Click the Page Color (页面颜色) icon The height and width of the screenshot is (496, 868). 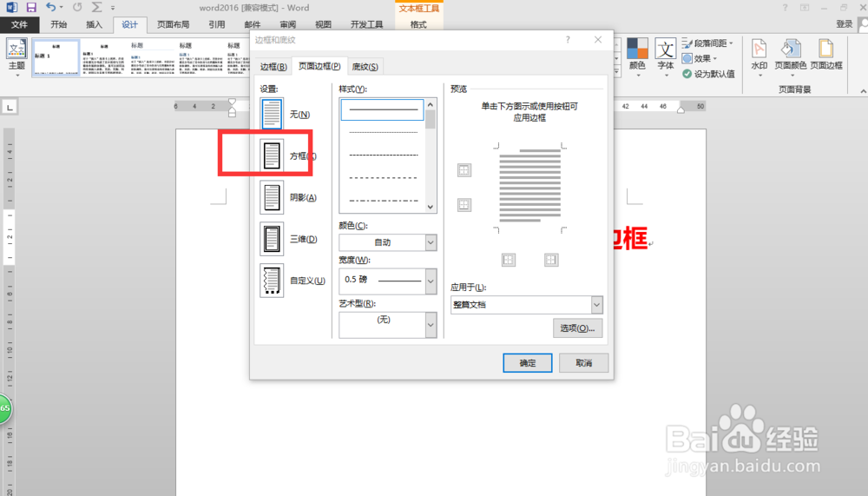click(x=791, y=49)
